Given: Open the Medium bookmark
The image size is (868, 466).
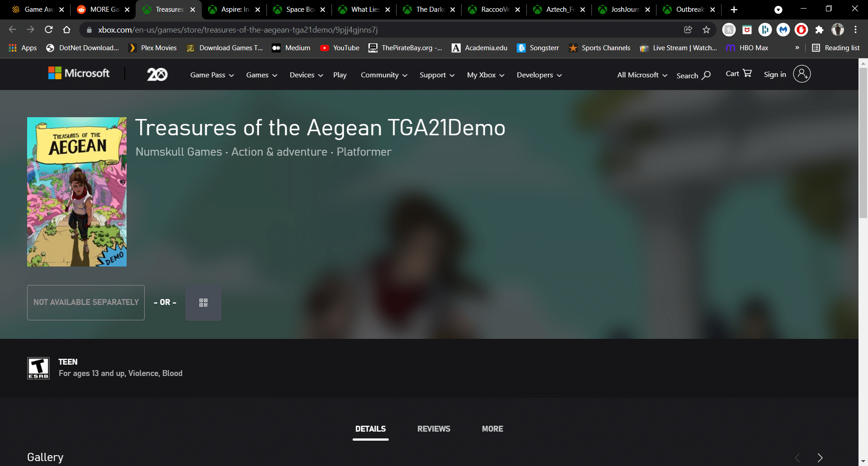Looking at the screenshot, I should point(291,48).
